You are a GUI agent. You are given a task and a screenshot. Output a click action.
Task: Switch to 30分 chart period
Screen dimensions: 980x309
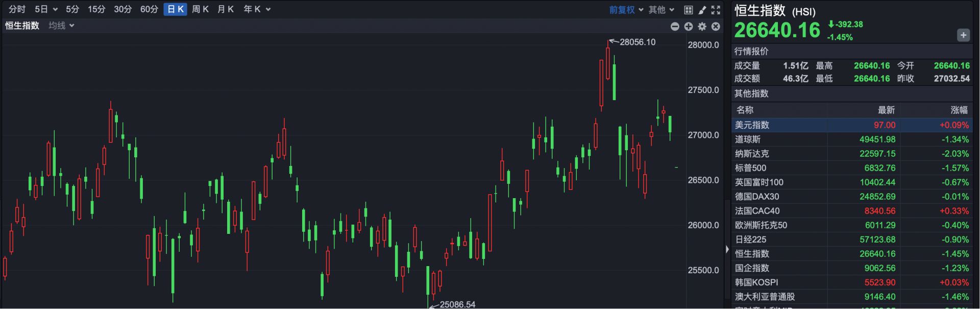pos(122,9)
